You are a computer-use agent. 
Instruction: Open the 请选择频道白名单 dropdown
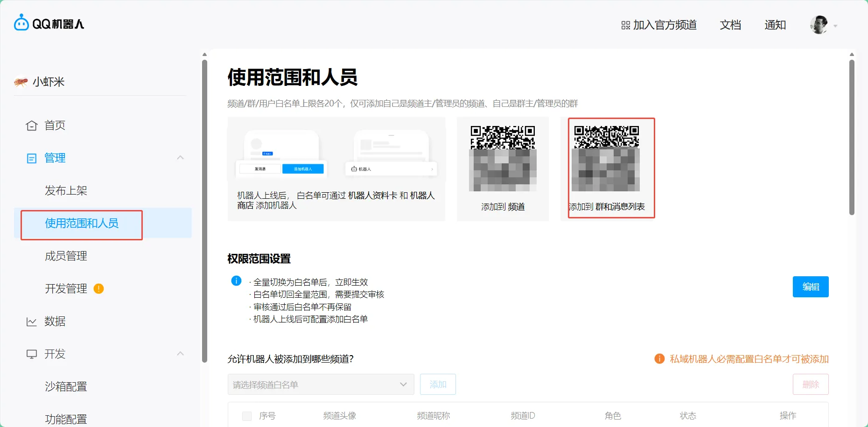point(321,385)
